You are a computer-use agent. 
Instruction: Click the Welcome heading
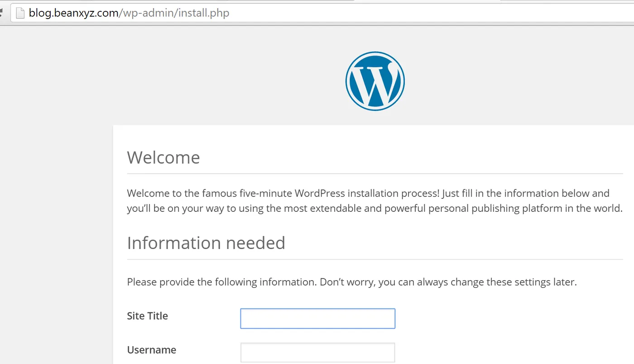tap(163, 158)
